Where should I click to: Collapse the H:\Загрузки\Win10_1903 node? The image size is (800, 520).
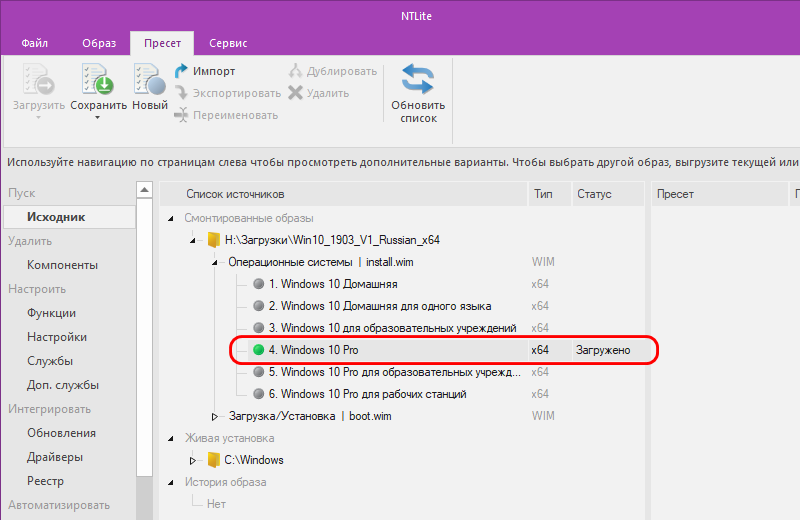[193, 240]
